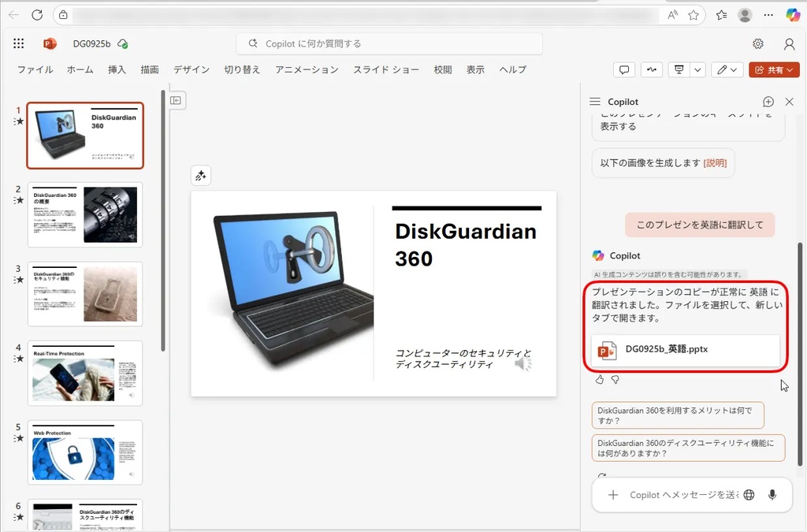Open the 校閲 tab
807x532 pixels.
[443, 69]
